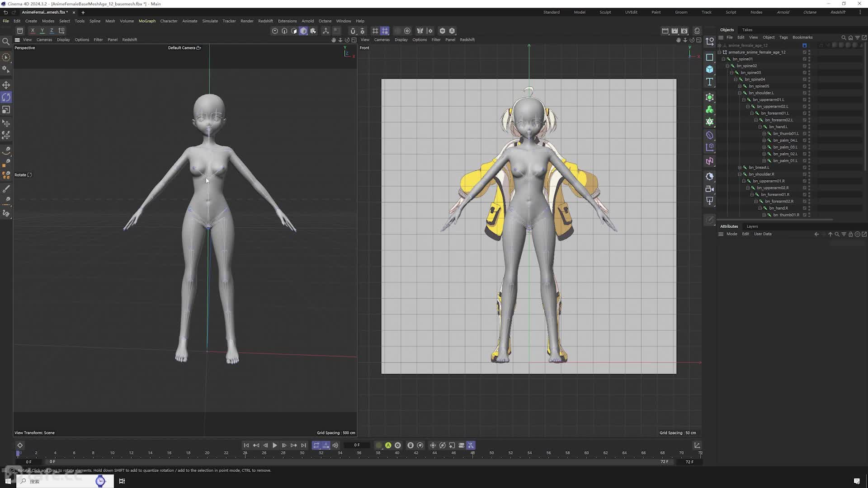This screenshot has height=488, width=868.
Task: Collapse the bn_shoulder.L tree node
Action: [740, 93]
